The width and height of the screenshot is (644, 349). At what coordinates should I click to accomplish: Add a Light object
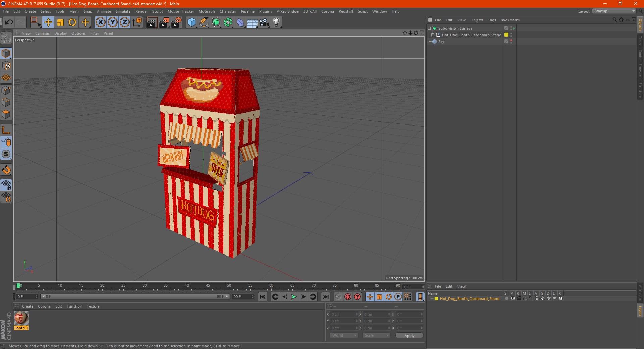pyautogui.click(x=276, y=22)
